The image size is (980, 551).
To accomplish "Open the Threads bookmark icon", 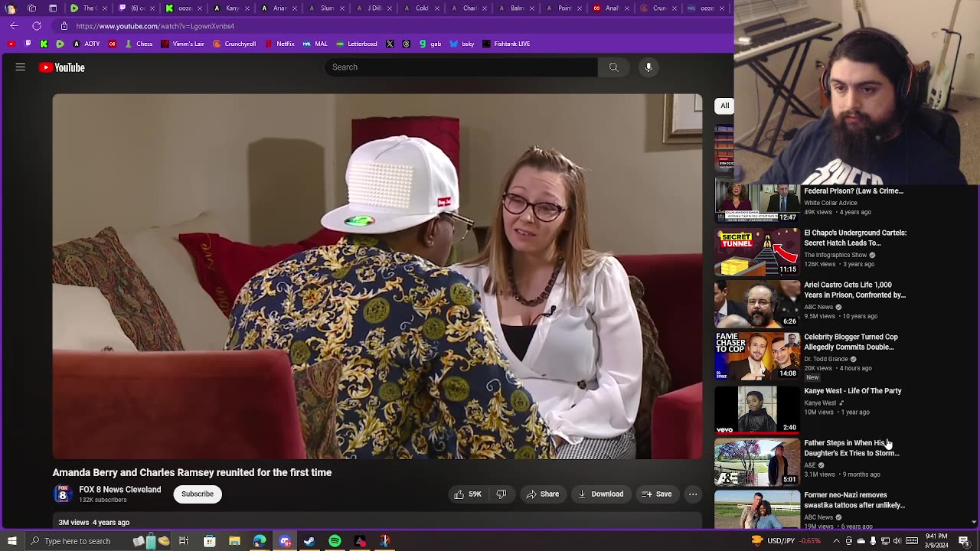I will pos(407,44).
